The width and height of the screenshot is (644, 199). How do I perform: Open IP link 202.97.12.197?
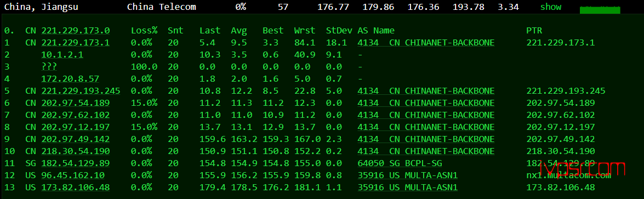(75, 127)
